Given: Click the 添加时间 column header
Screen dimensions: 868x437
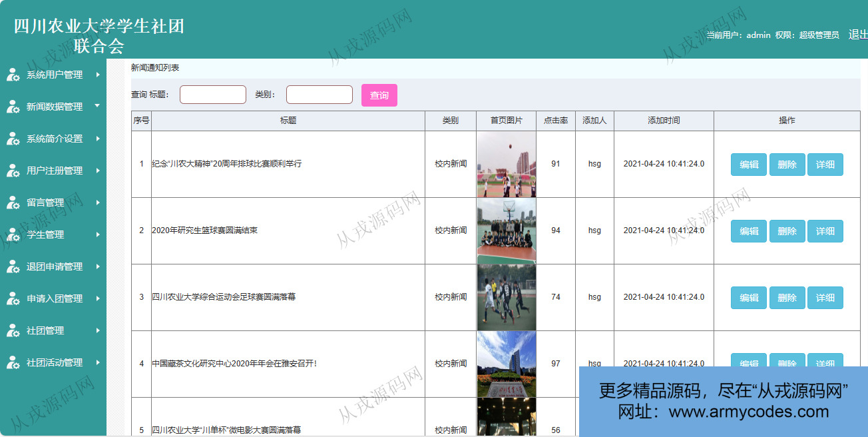Looking at the screenshot, I should click(664, 121).
